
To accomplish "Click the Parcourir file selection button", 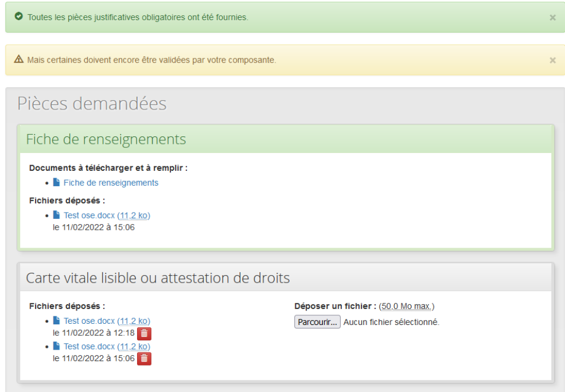I will click(x=317, y=322).
